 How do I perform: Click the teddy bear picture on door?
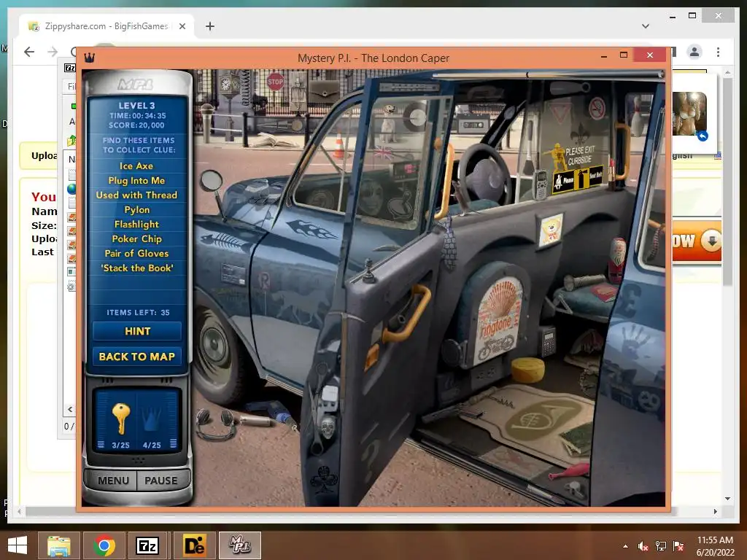click(x=551, y=230)
